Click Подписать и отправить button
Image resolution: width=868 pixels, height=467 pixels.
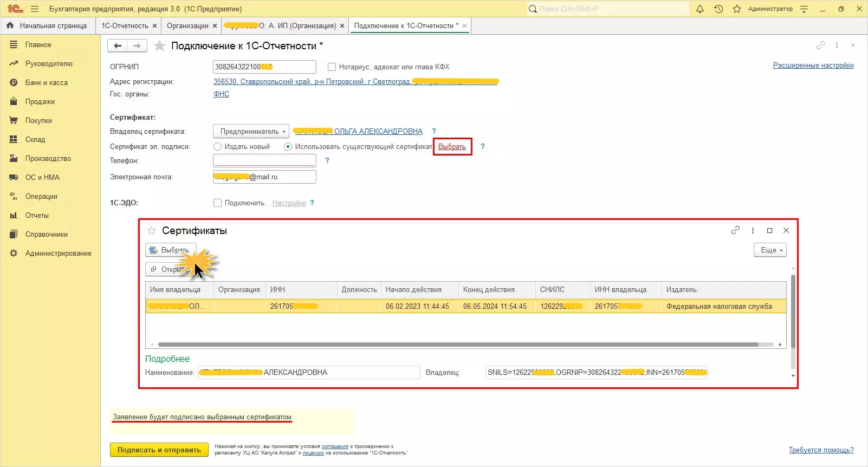(x=159, y=450)
